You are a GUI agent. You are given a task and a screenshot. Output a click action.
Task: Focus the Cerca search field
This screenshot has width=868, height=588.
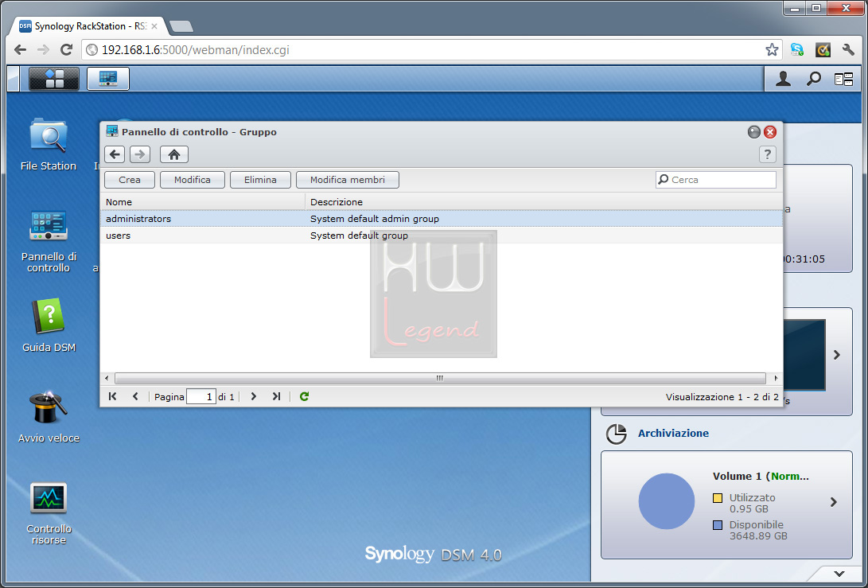716,180
